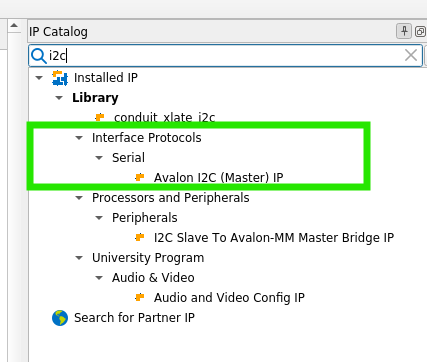Click the Installed IP category icon
427x362 pixels.
pyautogui.click(x=60, y=78)
